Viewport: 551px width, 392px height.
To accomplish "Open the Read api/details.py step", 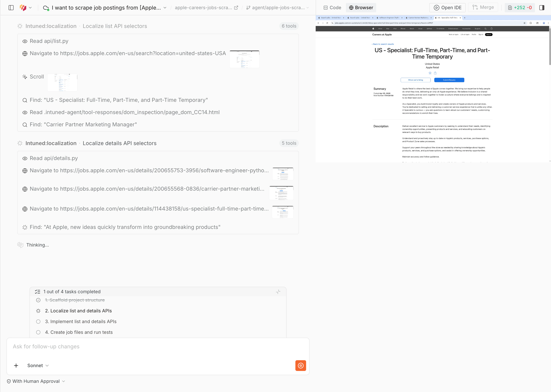I will click(x=50, y=159).
